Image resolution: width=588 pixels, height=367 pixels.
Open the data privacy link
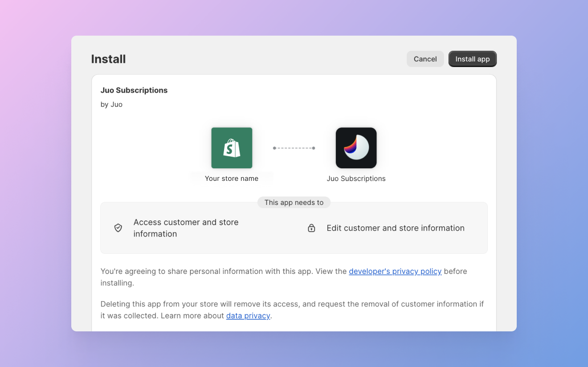tap(248, 316)
